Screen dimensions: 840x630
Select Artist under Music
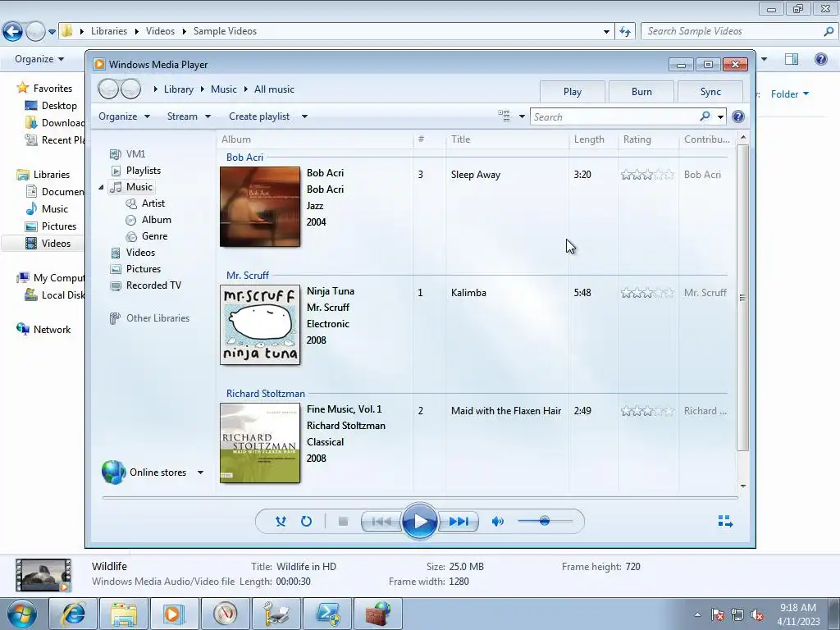tap(145, 203)
